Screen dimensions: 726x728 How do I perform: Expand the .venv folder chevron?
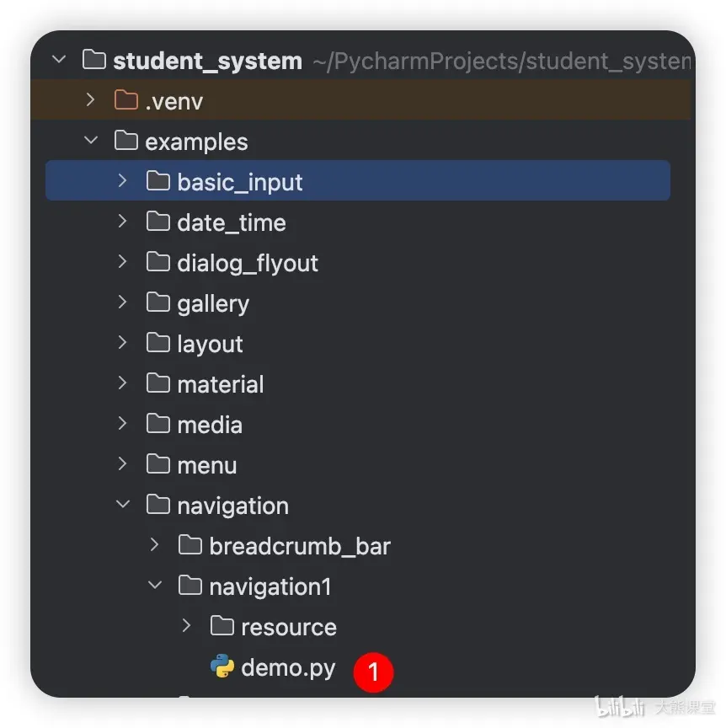[x=90, y=99]
